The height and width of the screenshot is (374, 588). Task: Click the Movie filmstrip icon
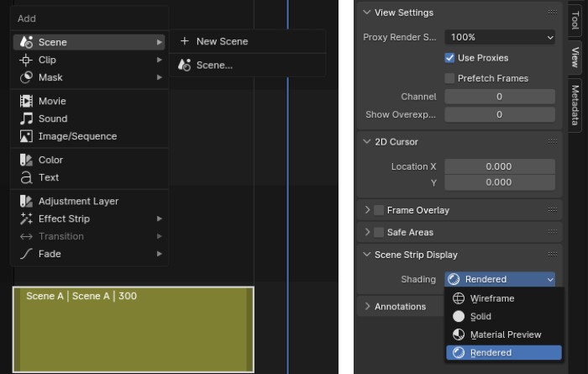pos(26,101)
